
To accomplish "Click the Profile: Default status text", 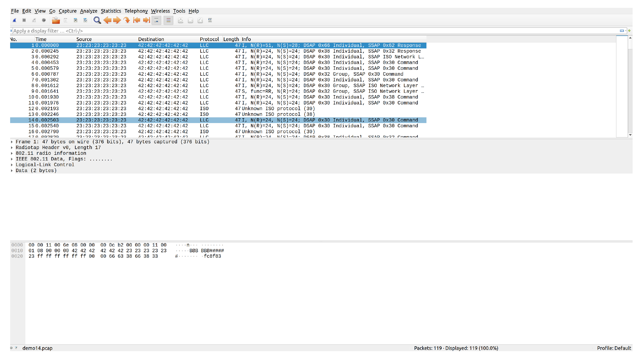I will 614,348.
